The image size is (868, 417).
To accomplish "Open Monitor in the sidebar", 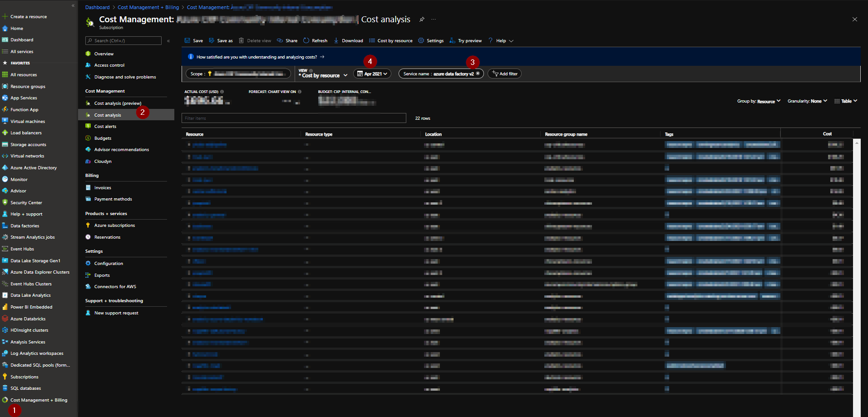I will [x=19, y=180].
